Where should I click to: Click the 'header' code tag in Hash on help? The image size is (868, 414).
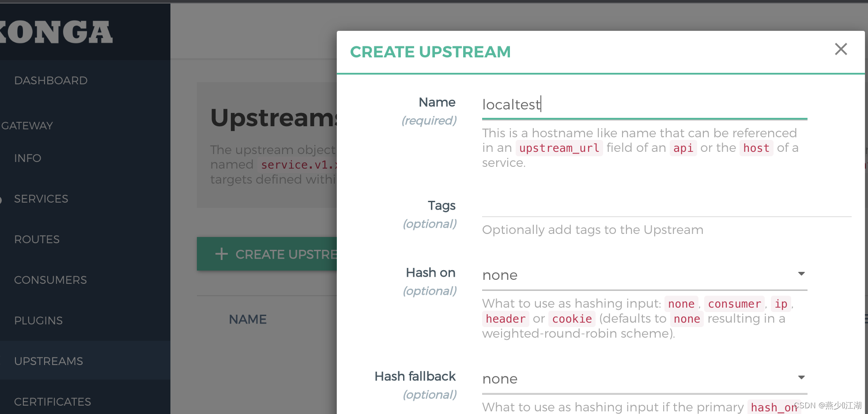(x=506, y=319)
